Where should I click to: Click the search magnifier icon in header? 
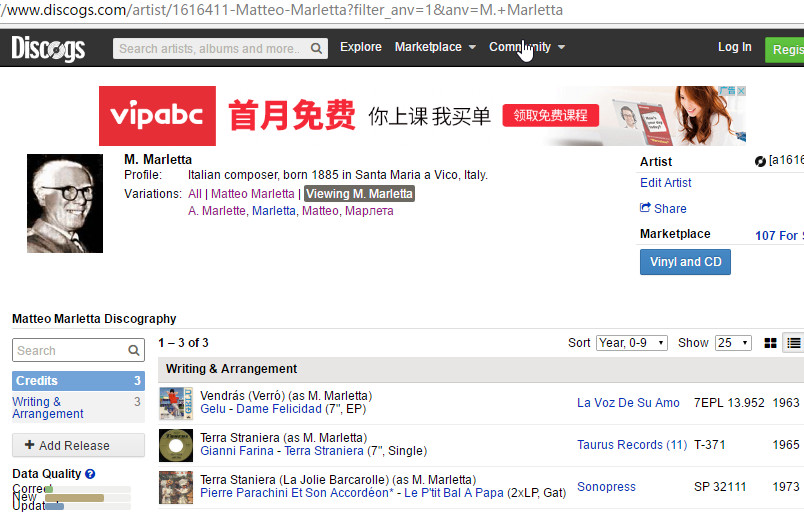316,49
